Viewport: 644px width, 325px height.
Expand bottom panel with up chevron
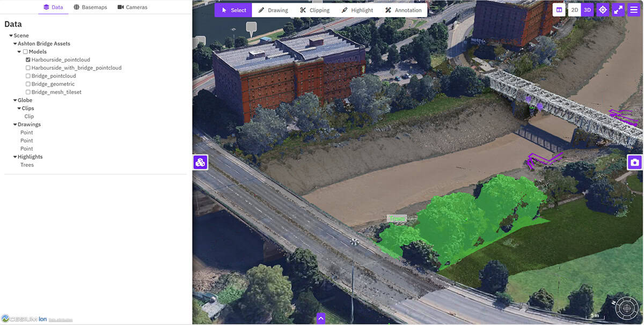click(x=321, y=318)
